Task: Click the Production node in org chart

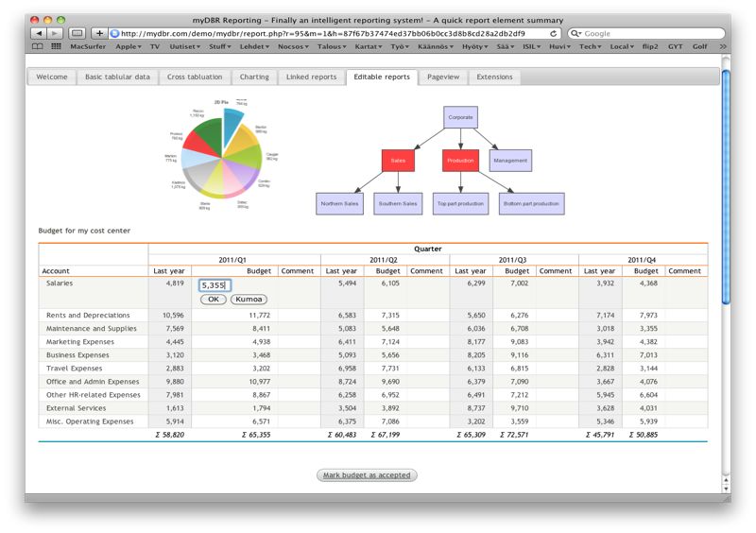Action: 460,162
